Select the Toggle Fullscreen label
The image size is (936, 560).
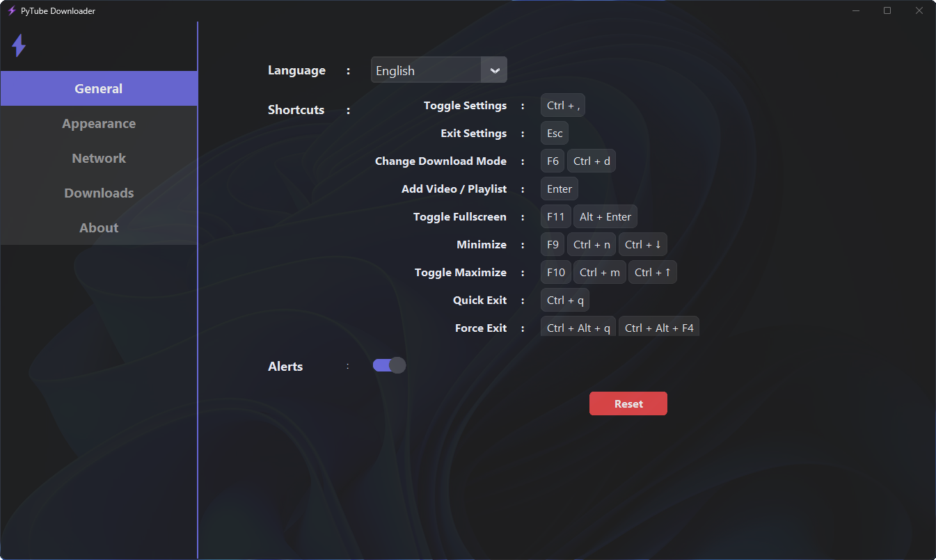tap(460, 217)
